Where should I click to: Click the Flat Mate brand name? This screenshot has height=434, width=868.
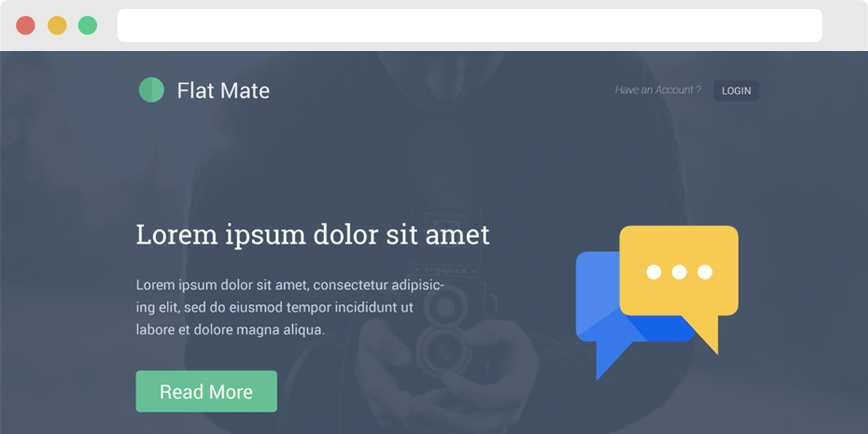click(223, 90)
